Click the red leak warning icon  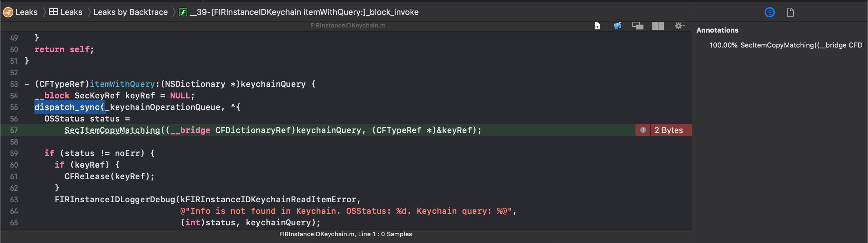(x=643, y=130)
